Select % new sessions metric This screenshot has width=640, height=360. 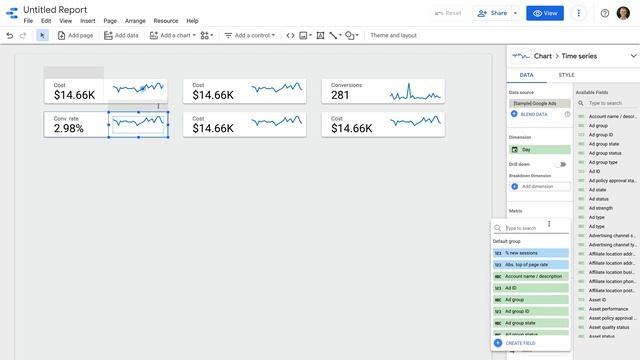(x=531, y=253)
